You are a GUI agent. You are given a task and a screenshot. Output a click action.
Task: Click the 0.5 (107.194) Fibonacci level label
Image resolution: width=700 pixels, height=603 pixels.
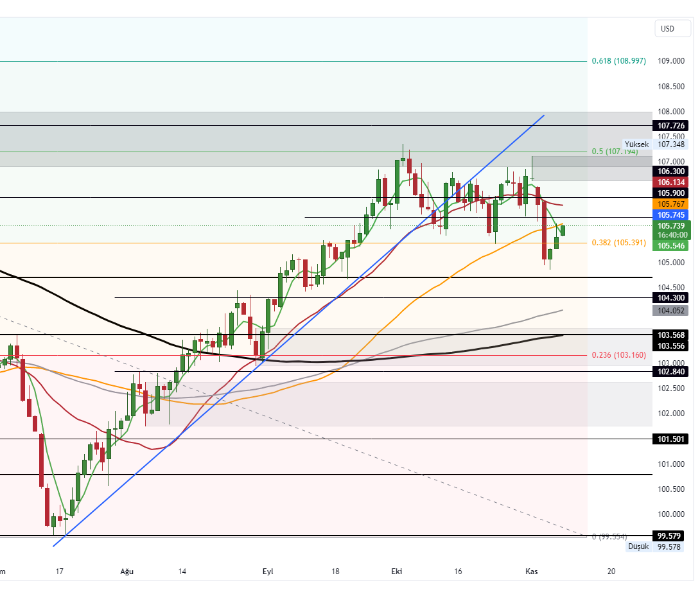coord(615,152)
